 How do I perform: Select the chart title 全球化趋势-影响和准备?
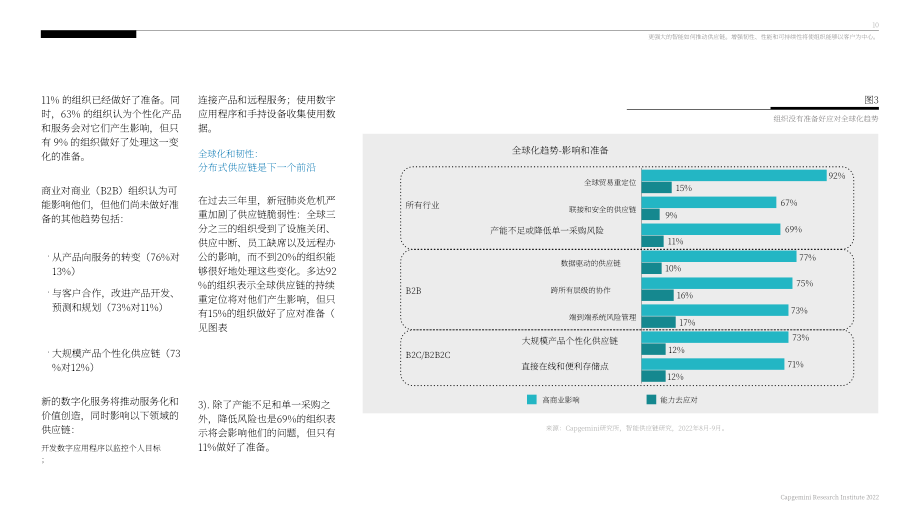[560, 150]
